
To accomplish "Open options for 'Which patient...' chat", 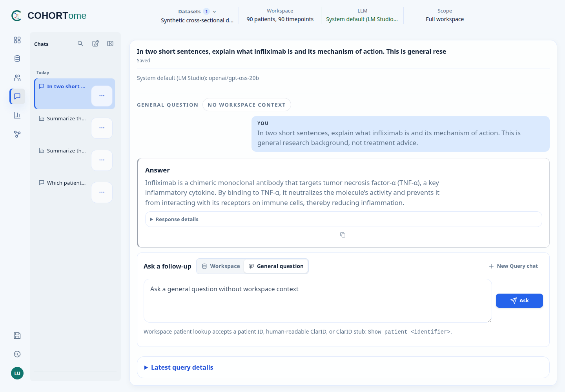I will click(x=102, y=192).
